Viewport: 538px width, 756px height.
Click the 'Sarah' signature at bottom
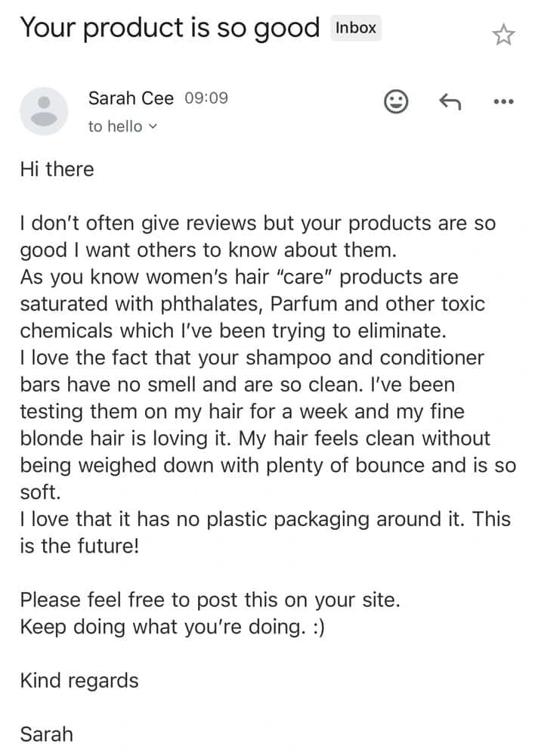(x=46, y=734)
